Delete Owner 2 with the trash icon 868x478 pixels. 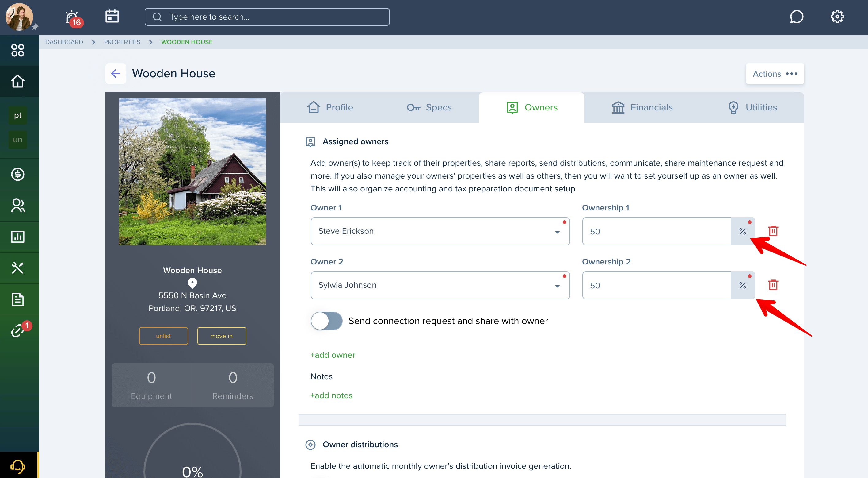coord(773,285)
